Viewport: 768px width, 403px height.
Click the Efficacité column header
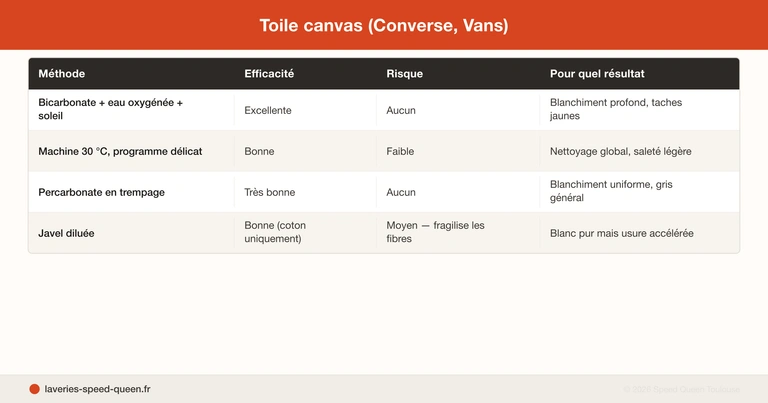269,74
